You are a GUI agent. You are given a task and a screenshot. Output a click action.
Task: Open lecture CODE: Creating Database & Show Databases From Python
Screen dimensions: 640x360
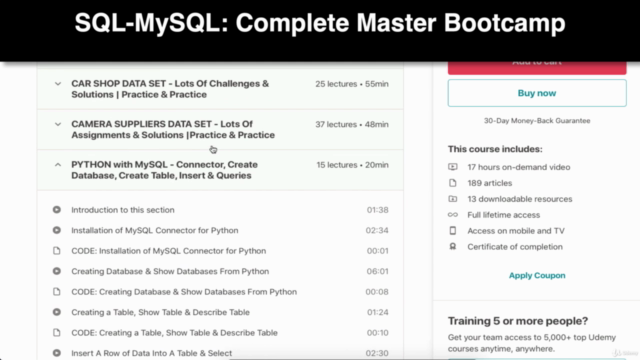click(184, 291)
